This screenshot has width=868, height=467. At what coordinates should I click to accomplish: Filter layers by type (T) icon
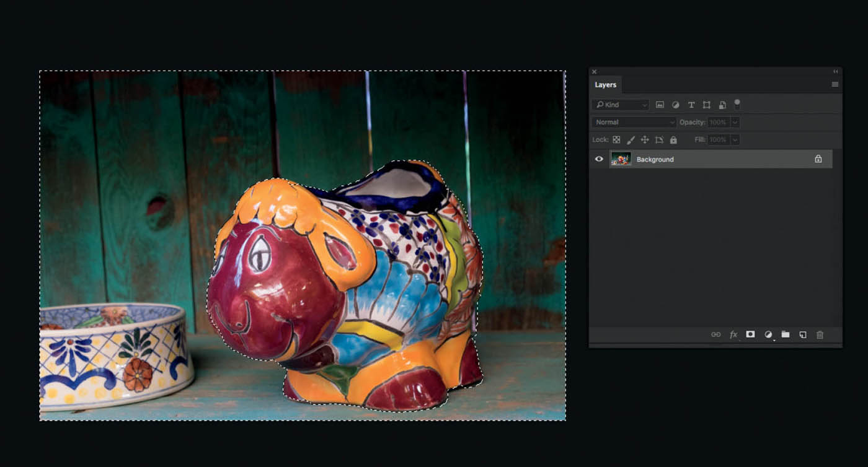click(691, 105)
